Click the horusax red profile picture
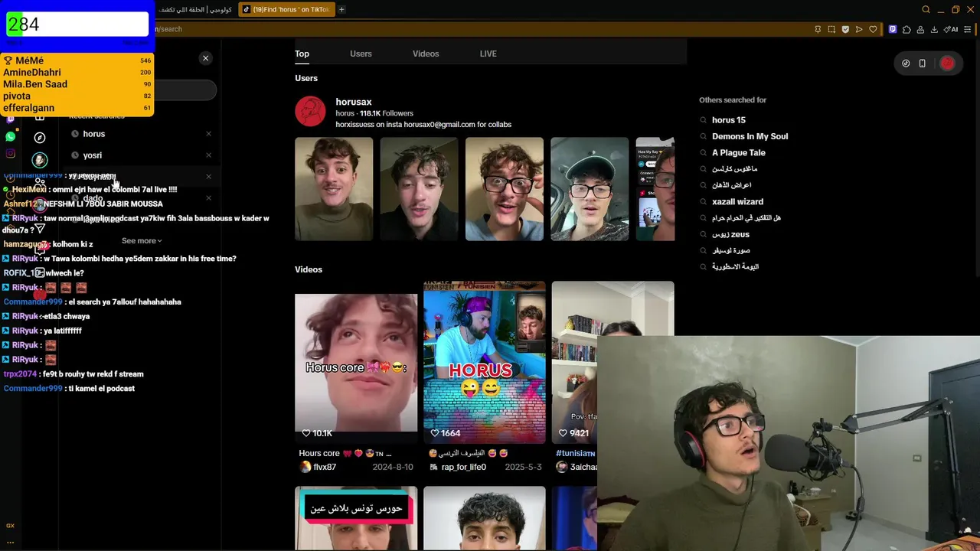Image resolution: width=980 pixels, height=551 pixels. tap(310, 112)
